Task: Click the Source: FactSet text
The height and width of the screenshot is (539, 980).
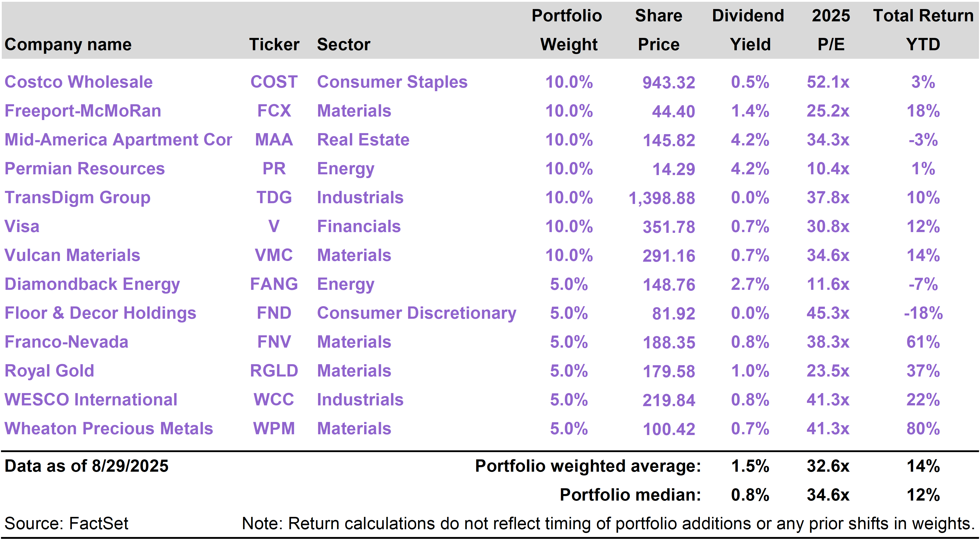Action: 67,524
